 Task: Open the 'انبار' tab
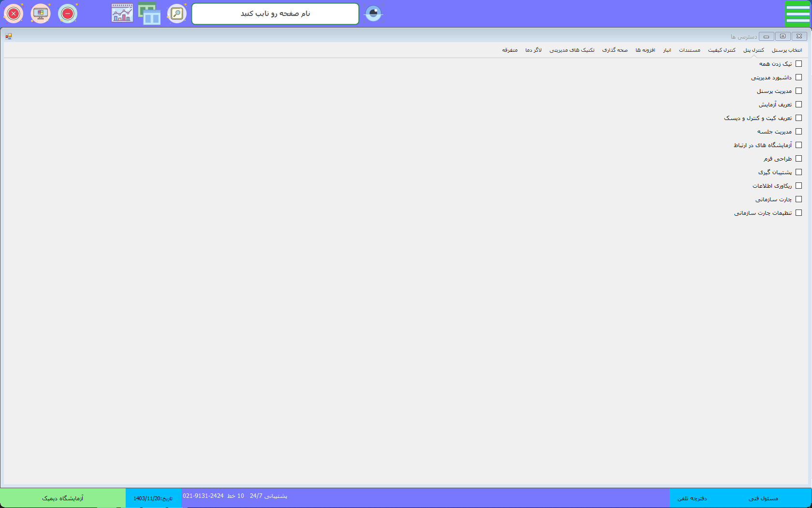coord(667,50)
